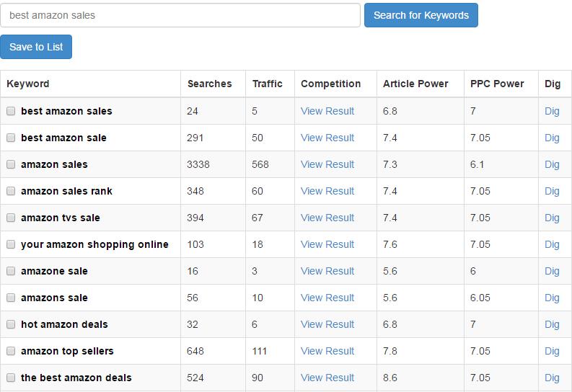Check 'your amazon shopping online' row box
This screenshot has width=572, height=392.
(x=11, y=244)
